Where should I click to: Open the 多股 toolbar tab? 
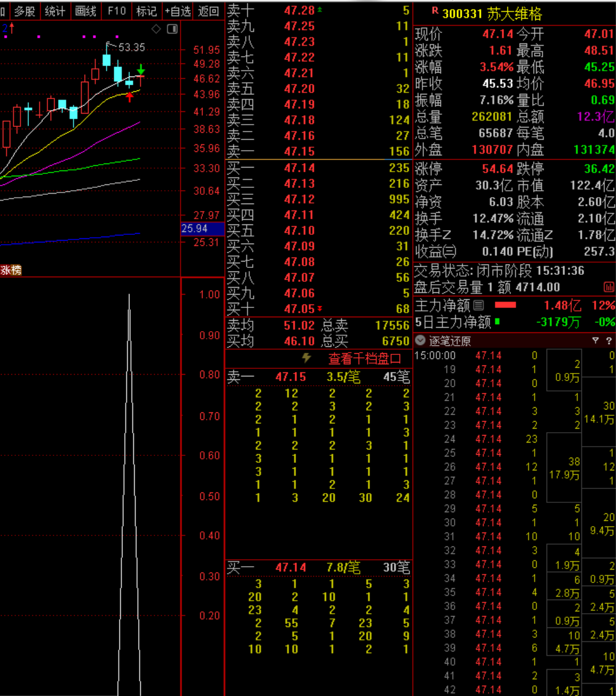point(24,10)
